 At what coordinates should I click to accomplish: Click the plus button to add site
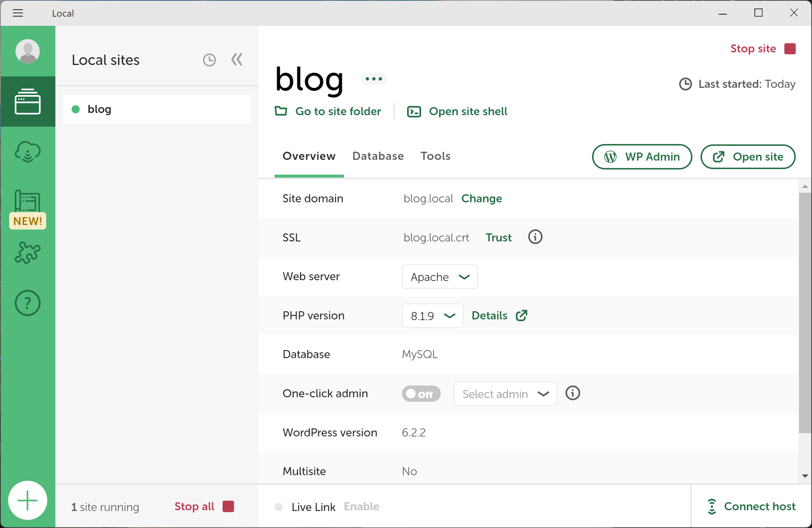click(28, 500)
